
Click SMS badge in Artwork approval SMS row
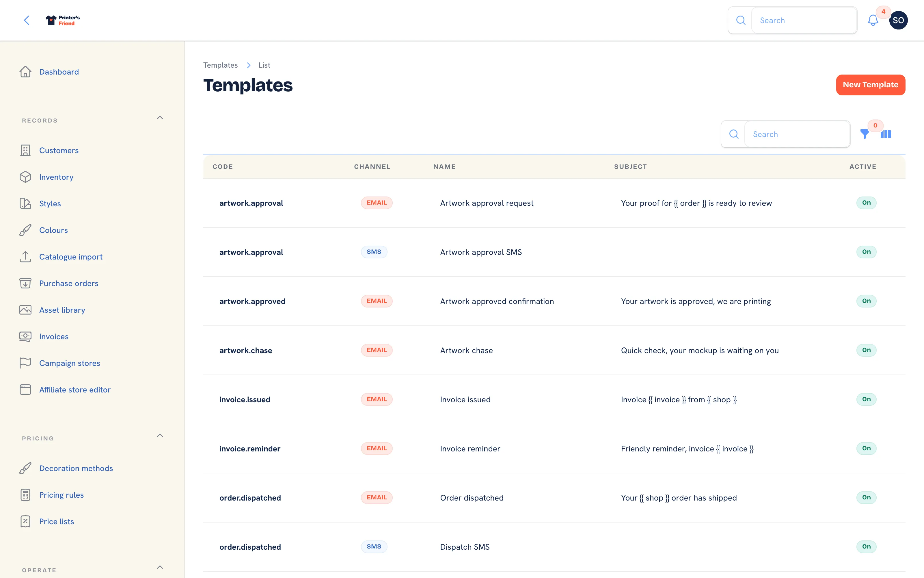(374, 252)
